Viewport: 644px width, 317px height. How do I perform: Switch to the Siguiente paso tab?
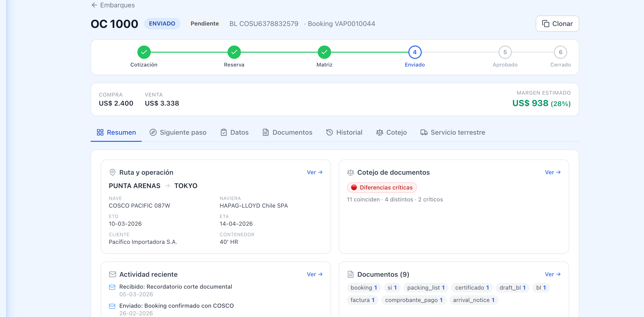(178, 132)
